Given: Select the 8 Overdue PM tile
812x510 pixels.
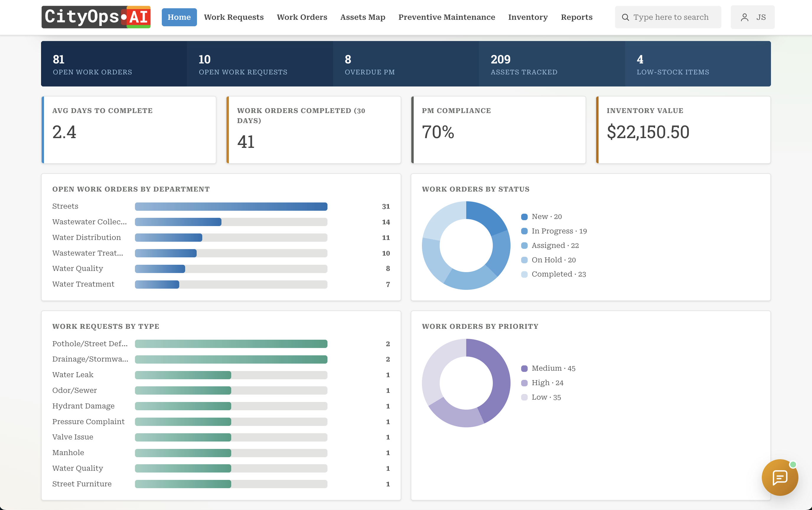Looking at the screenshot, I should click(x=406, y=64).
